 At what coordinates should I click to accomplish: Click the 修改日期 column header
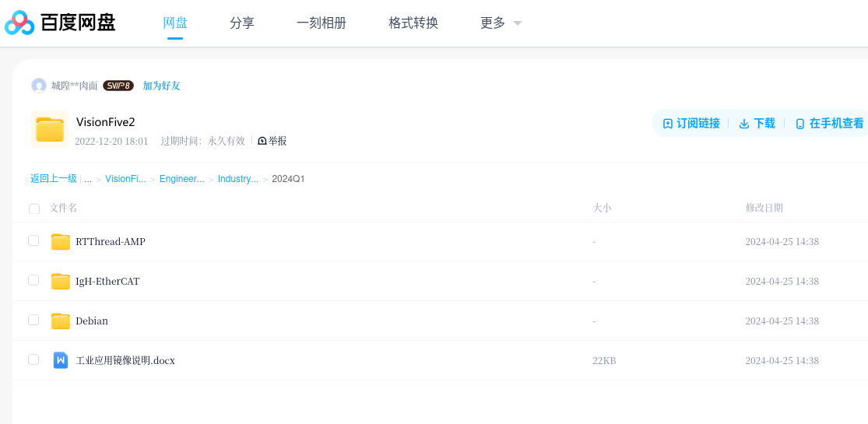(764, 208)
